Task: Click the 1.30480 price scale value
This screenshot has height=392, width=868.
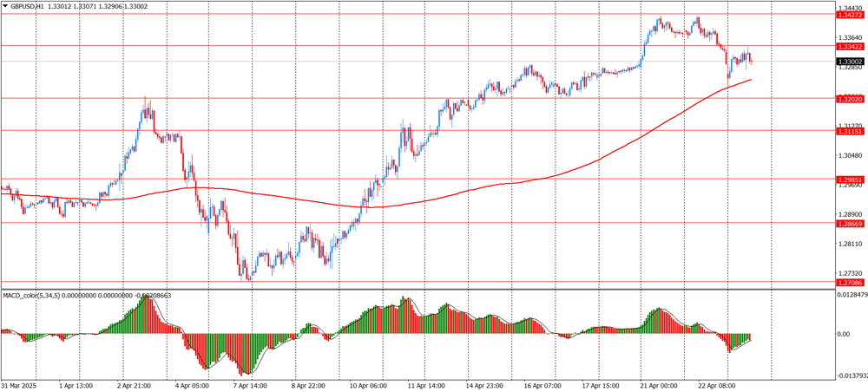Action: pyautogui.click(x=851, y=155)
